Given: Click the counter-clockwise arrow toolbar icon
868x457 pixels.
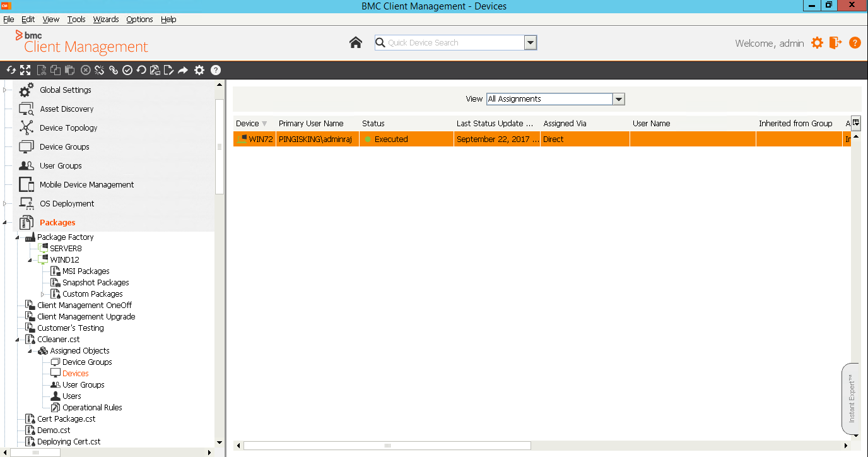Looking at the screenshot, I should coord(141,70).
